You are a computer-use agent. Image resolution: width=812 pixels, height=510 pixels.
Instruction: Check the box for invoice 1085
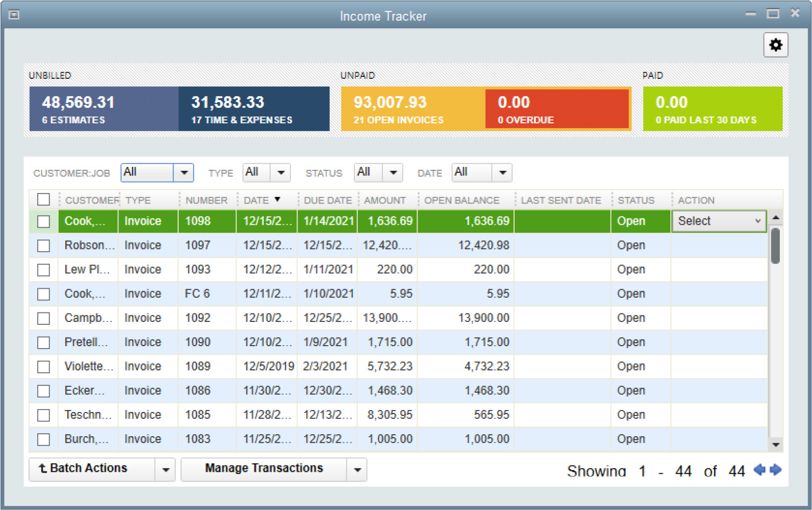(x=44, y=415)
